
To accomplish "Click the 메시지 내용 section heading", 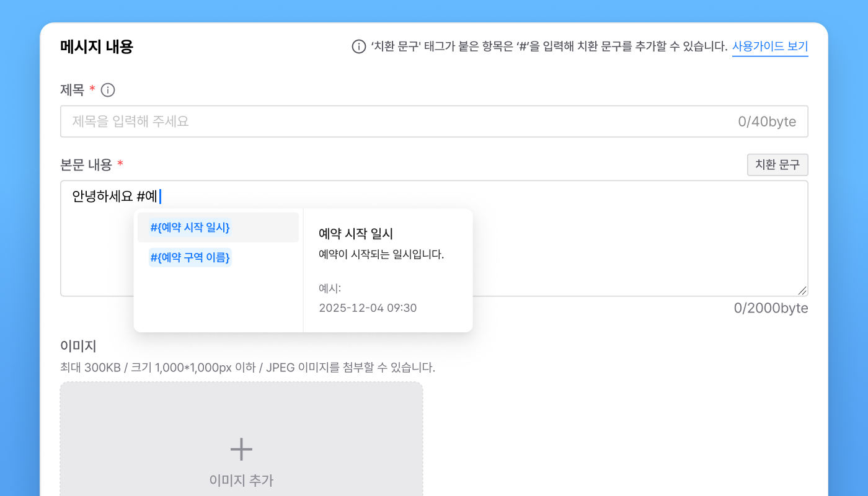I will [x=97, y=47].
